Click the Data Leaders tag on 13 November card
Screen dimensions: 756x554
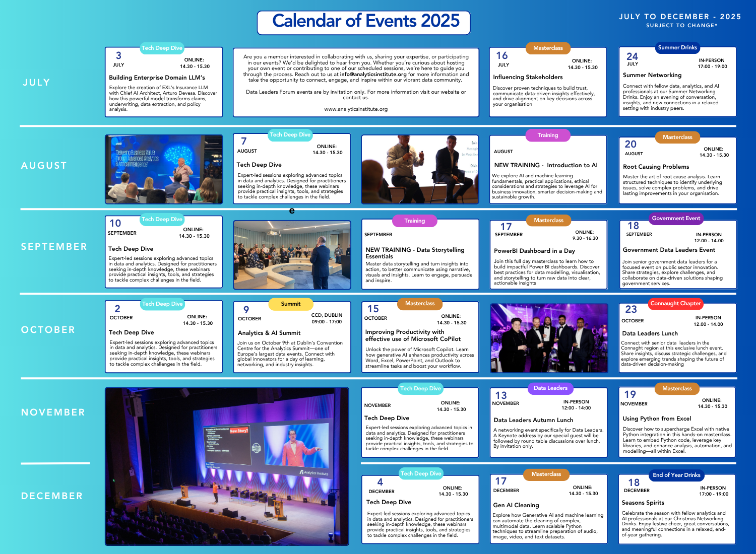point(550,388)
